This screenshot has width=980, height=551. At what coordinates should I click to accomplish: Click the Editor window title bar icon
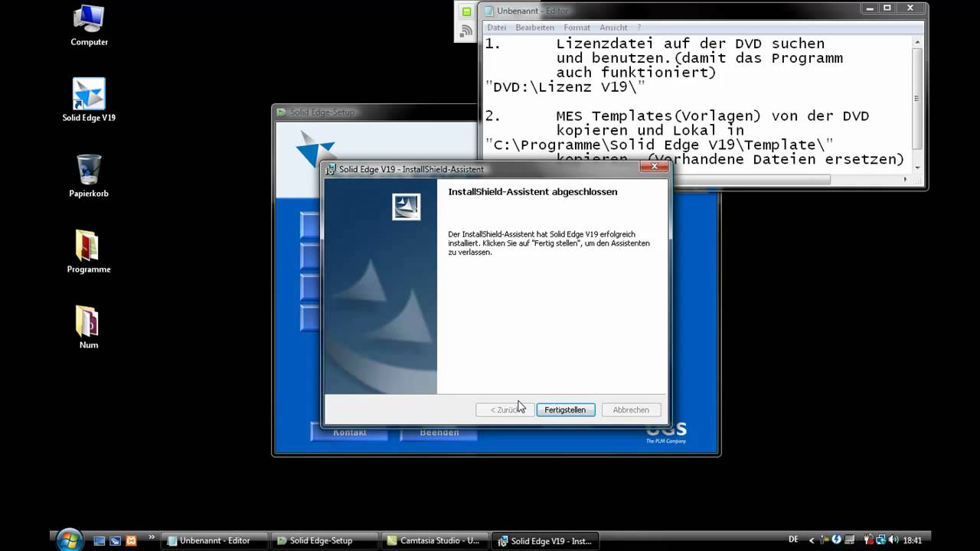[489, 11]
